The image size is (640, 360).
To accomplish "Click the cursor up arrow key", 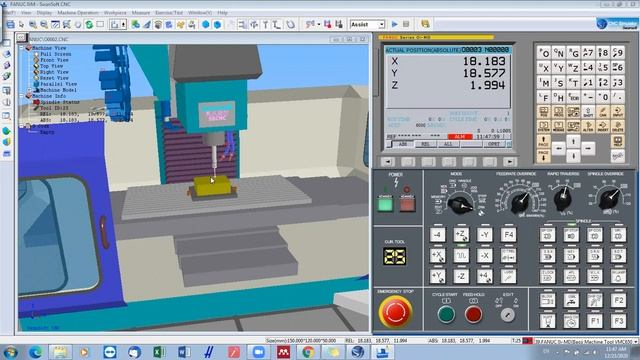I will 573,141.
